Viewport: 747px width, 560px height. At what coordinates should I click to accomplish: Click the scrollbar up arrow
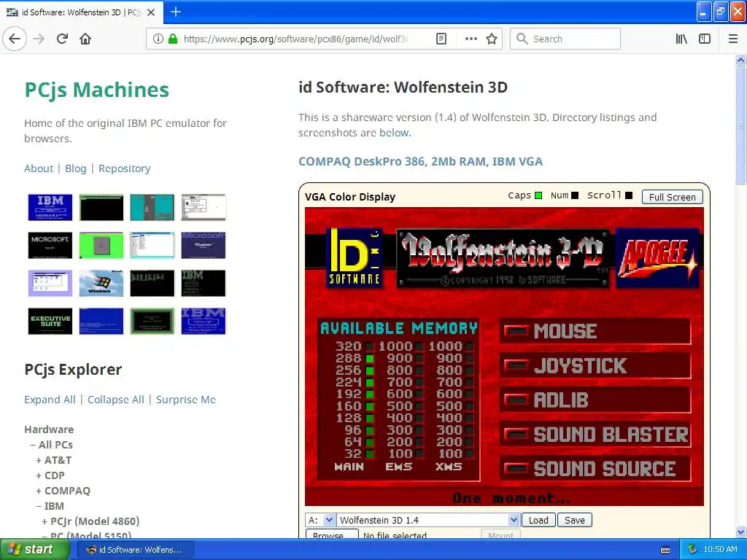[x=740, y=60]
